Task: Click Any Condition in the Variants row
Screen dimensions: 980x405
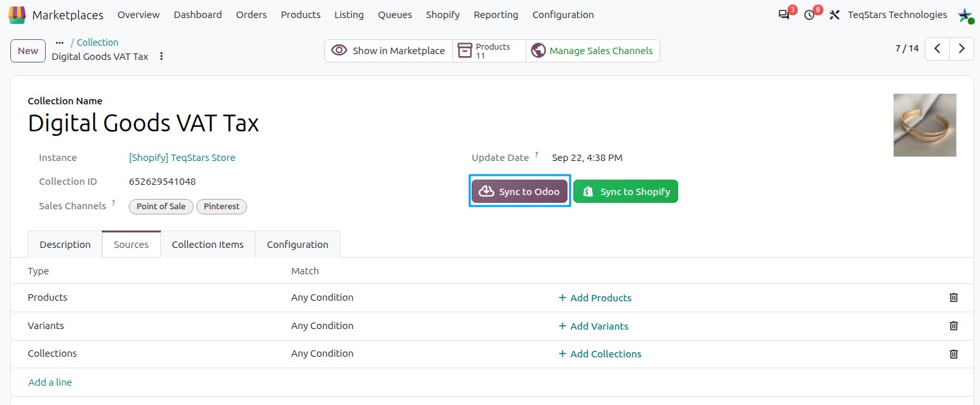Action: click(x=322, y=326)
